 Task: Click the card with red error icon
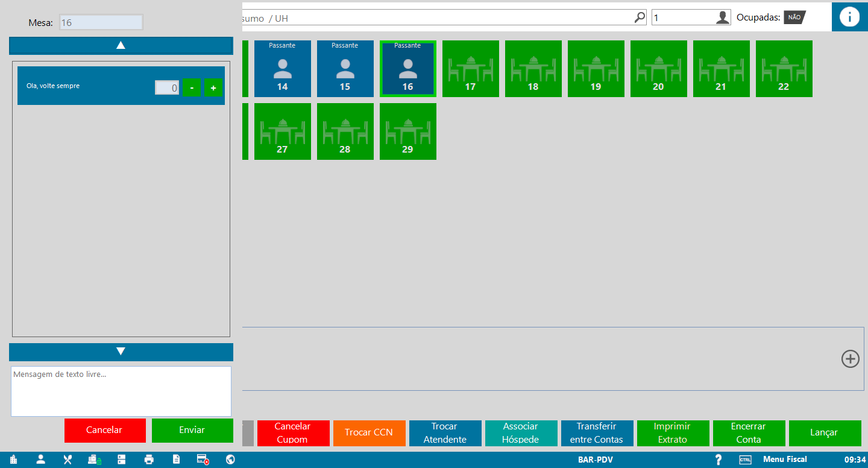point(203,460)
